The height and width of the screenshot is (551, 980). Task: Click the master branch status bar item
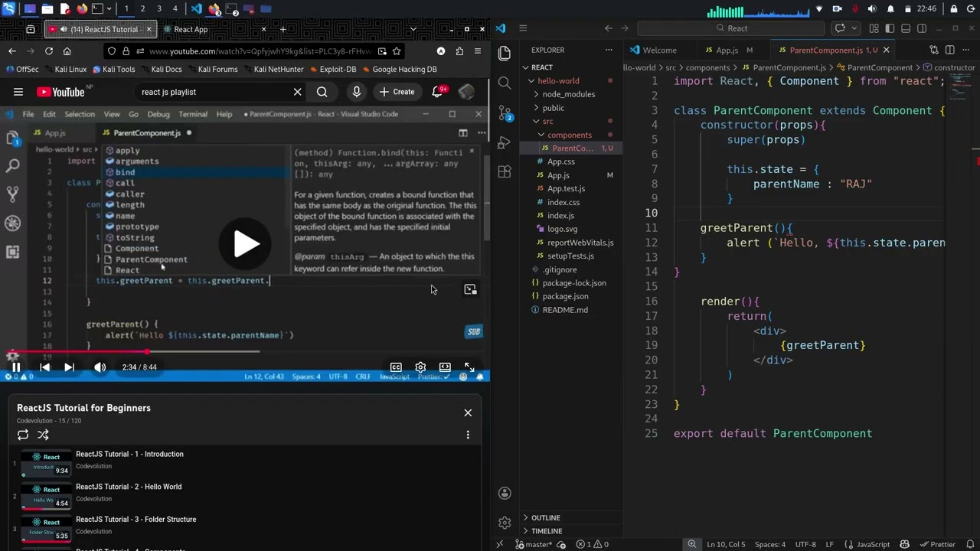[534, 545]
